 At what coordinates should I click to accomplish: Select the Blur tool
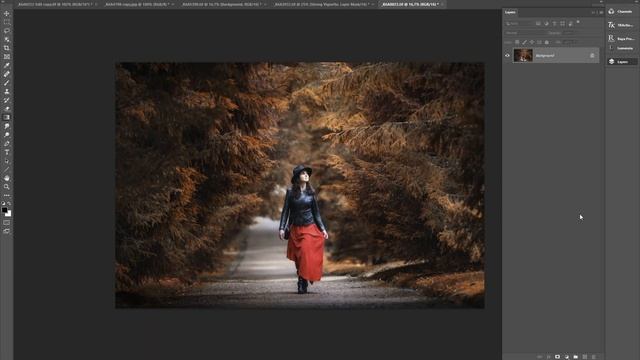pyautogui.click(x=7, y=126)
